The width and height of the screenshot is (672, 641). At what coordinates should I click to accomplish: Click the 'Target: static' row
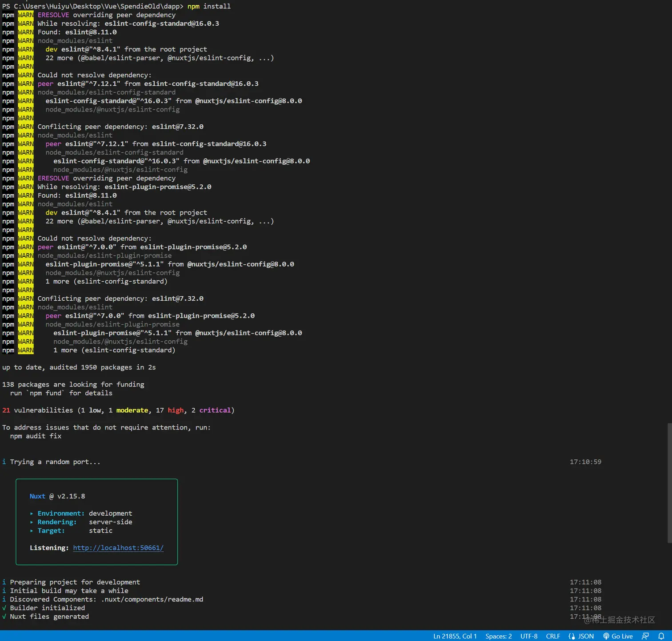(x=71, y=531)
